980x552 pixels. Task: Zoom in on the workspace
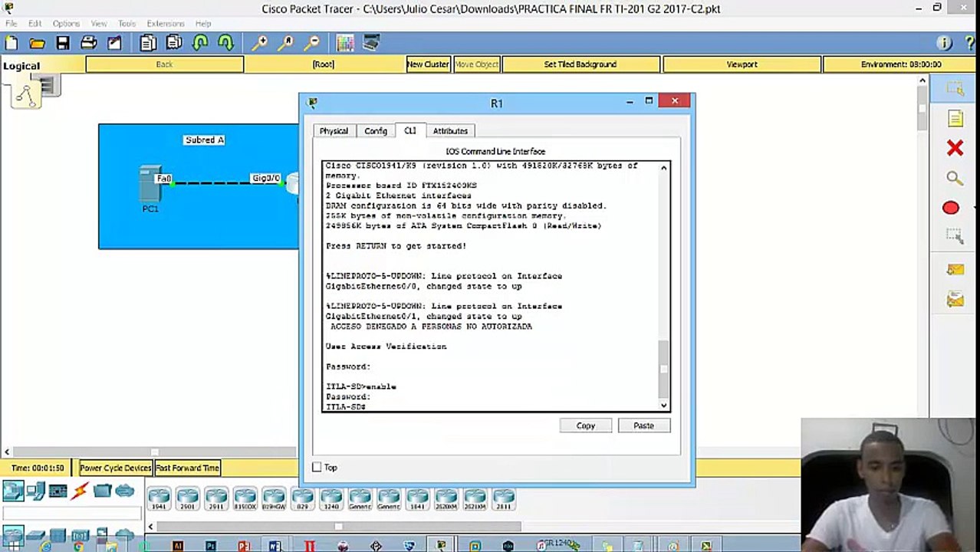click(x=260, y=43)
